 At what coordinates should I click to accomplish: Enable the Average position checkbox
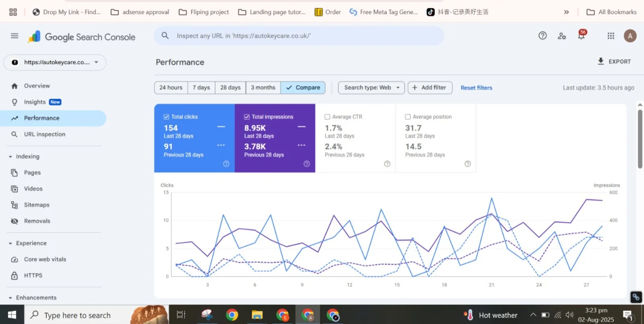tap(408, 117)
